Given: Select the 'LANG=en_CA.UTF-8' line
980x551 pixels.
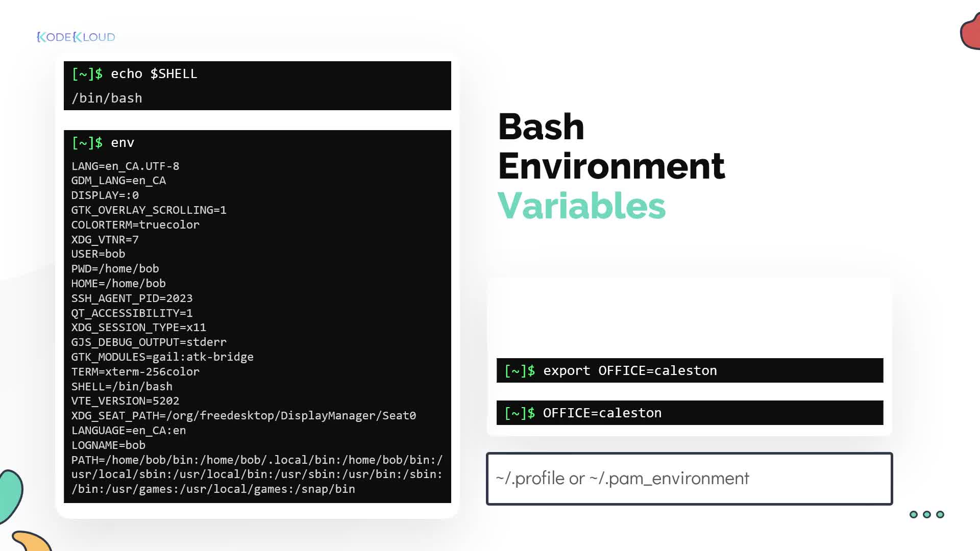Looking at the screenshot, I should click(x=125, y=166).
